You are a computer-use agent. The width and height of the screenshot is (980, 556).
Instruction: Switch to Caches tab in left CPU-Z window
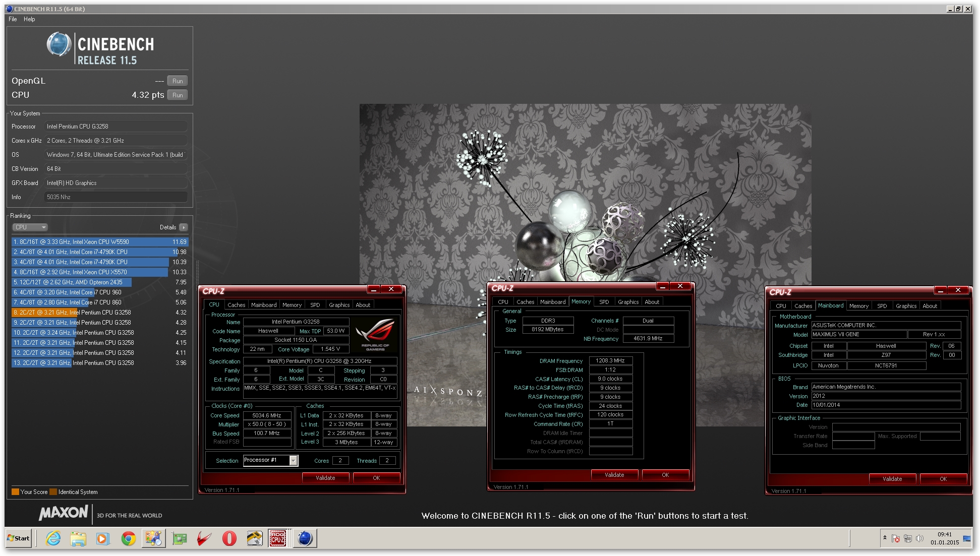click(236, 305)
